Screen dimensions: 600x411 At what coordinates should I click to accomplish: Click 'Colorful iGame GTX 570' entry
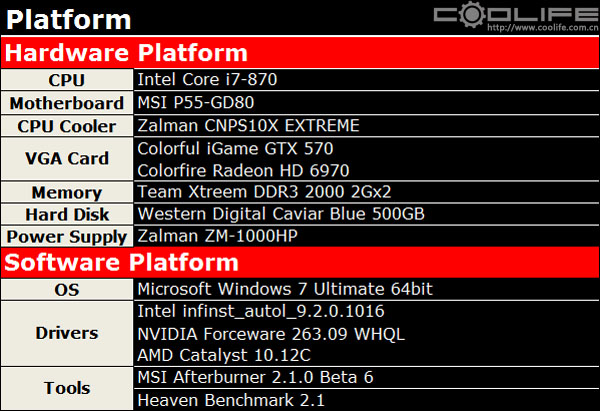point(235,148)
